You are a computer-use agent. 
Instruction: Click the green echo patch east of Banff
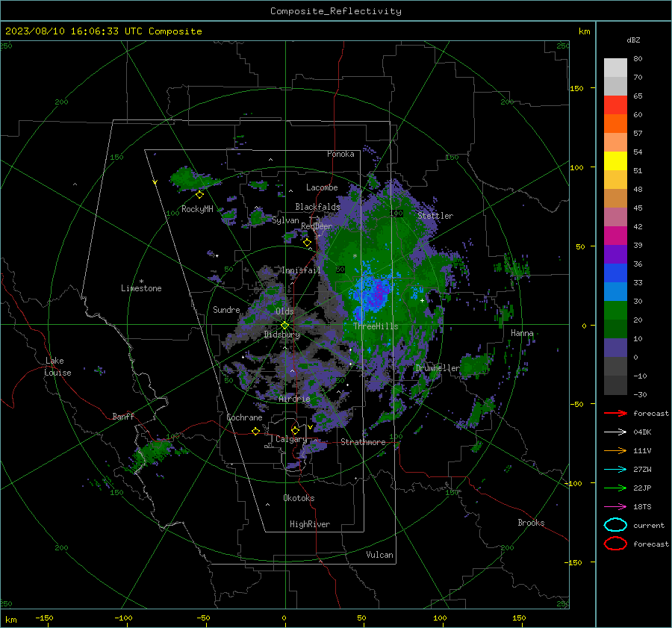[x=151, y=453]
